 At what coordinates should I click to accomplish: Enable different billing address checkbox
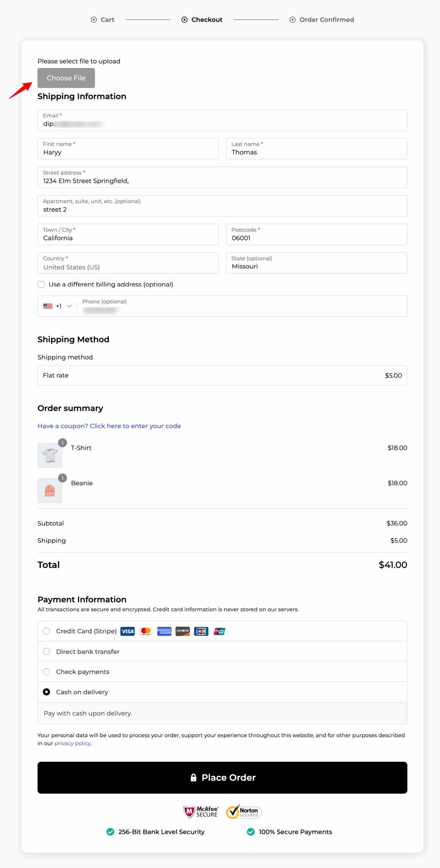tap(41, 284)
